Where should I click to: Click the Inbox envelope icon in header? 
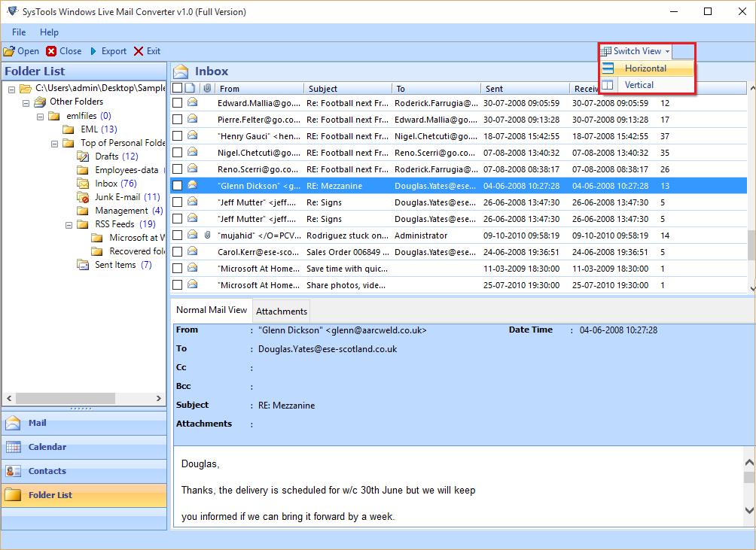(181, 71)
